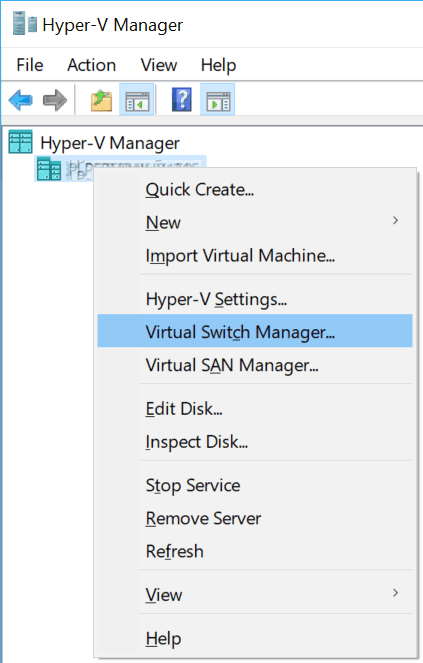Open the Action menu
The height and width of the screenshot is (663, 423).
tap(91, 65)
